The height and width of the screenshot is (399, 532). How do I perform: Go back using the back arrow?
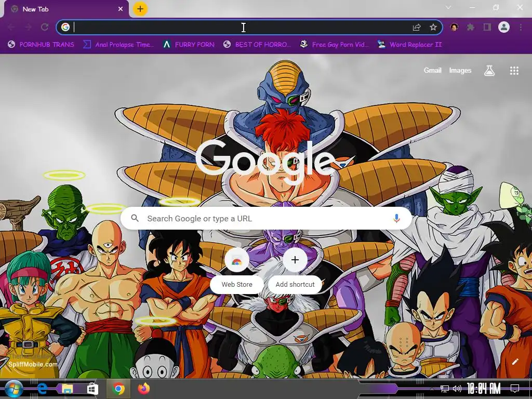click(11, 27)
